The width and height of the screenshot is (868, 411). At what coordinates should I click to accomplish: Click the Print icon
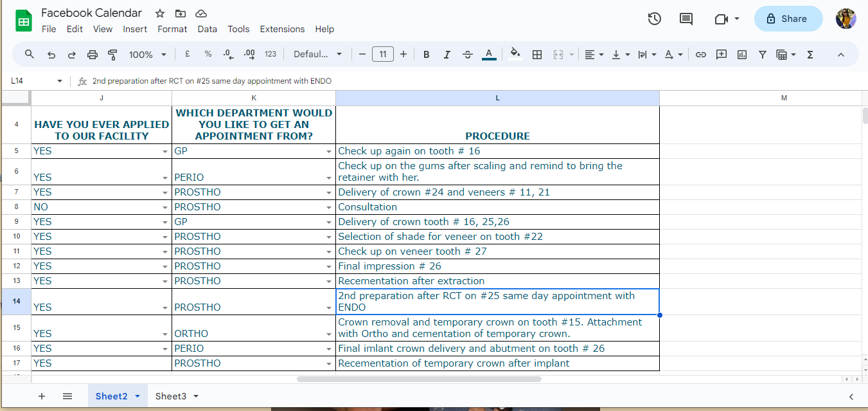(x=92, y=55)
